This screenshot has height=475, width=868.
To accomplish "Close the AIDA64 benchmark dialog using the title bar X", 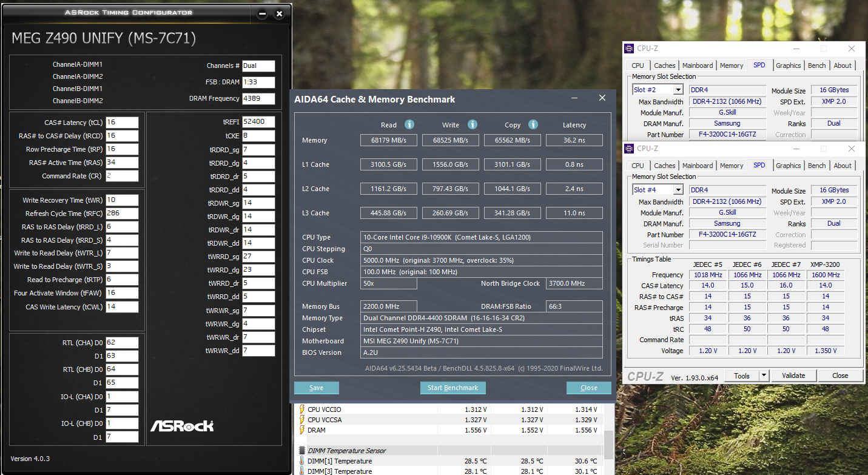I will click(x=602, y=98).
